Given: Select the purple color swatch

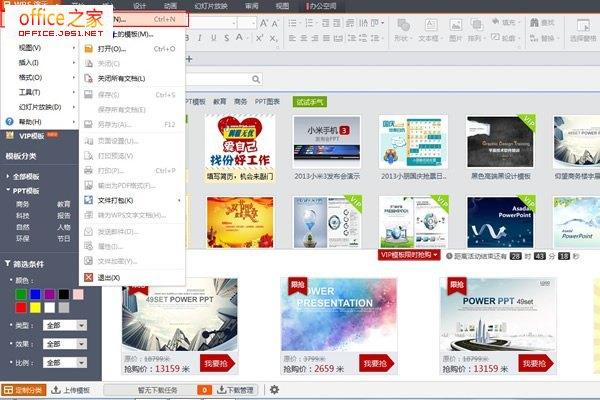Looking at the screenshot, I should tap(49, 294).
